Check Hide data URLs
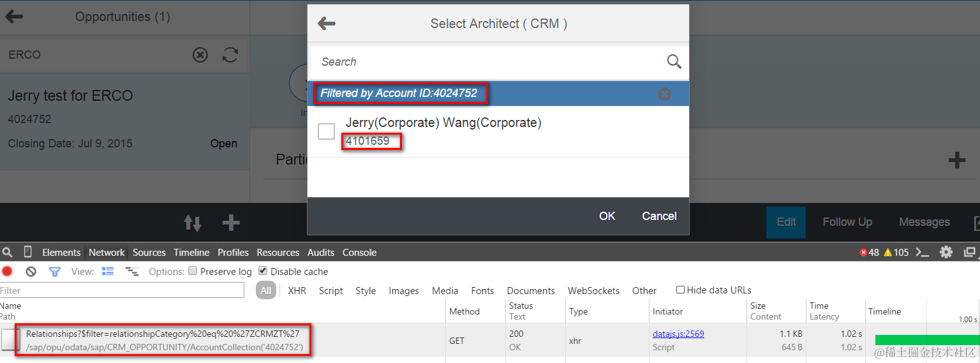980x363 pixels. coord(680,290)
